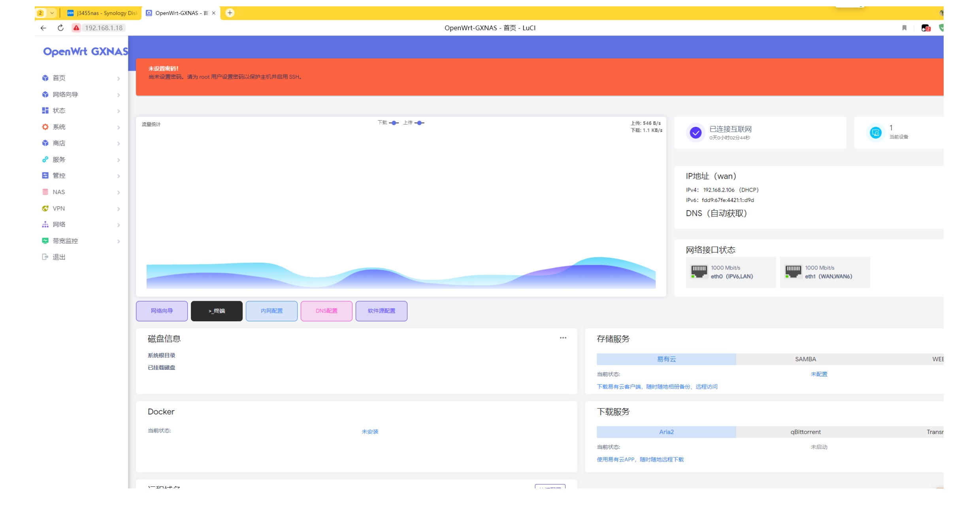Screen dimensions: 980x520
Task: Switch to the qBittorrent download tab
Action: 805,432
